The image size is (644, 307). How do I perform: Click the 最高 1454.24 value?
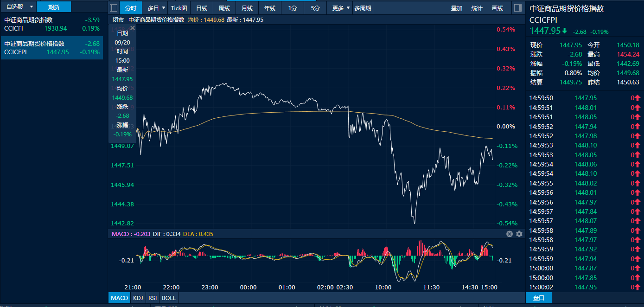628,54
